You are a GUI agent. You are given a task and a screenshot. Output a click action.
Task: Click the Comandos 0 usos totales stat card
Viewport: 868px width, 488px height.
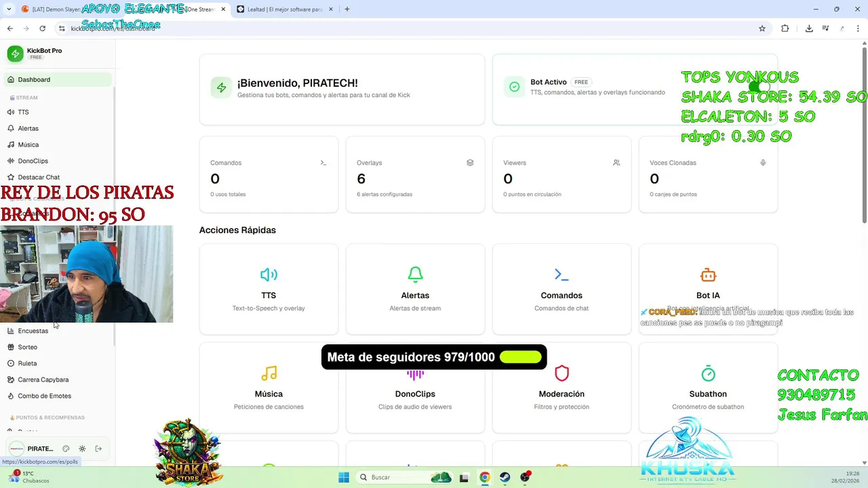(269, 175)
